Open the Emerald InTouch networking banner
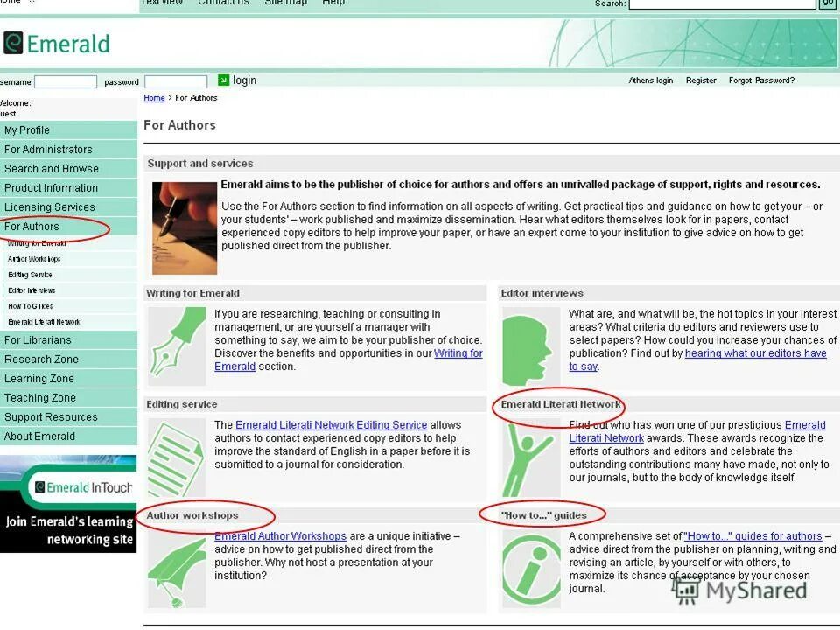The image size is (840, 630). (68, 504)
